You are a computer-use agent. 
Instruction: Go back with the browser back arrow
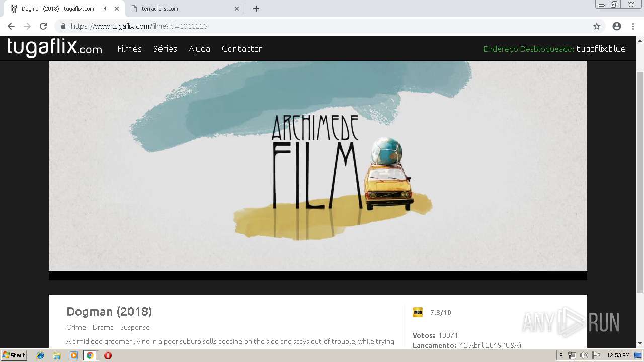tap(11, 26)
